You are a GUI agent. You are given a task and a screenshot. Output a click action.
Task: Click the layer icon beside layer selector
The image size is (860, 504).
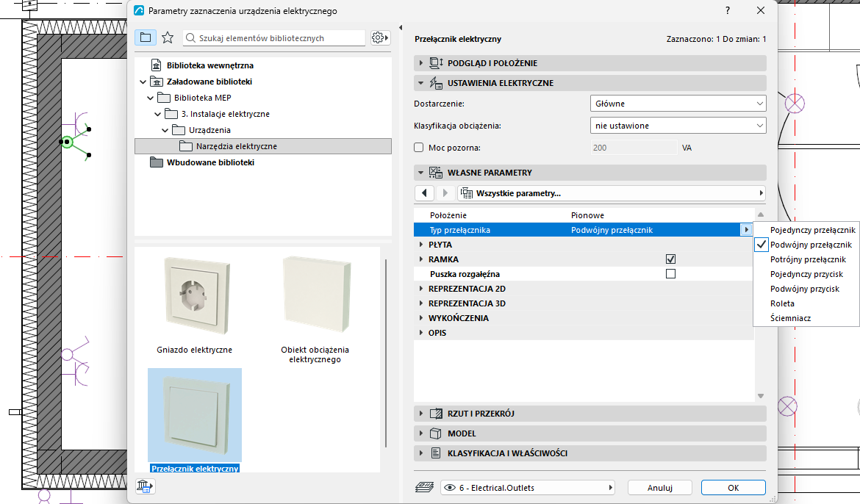click(425, 488)
